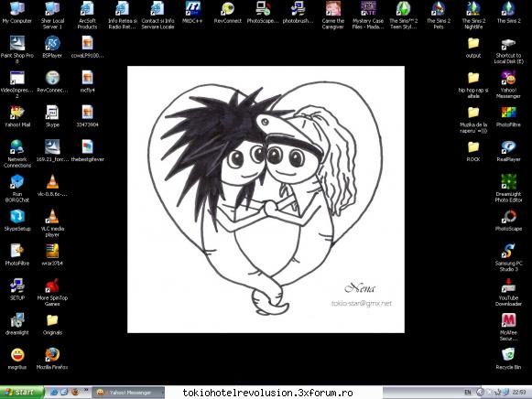This screenshot has height=399, width=532.
Task: Open Run BORGChat icon
Action: coord(17,189)
